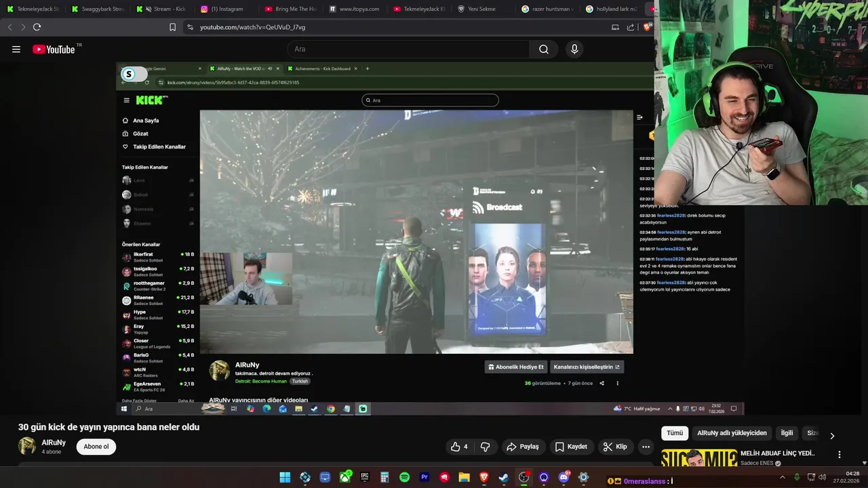Click the Abone ol subscribe button
This screenshot has width=868, height=488.
(96, 447)
